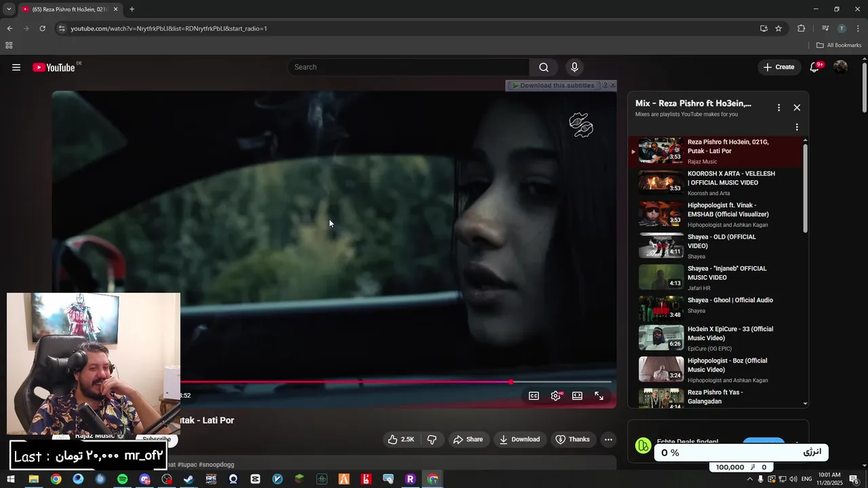
Task: Open Spotify from the taskbar
Action: [122, 479]
